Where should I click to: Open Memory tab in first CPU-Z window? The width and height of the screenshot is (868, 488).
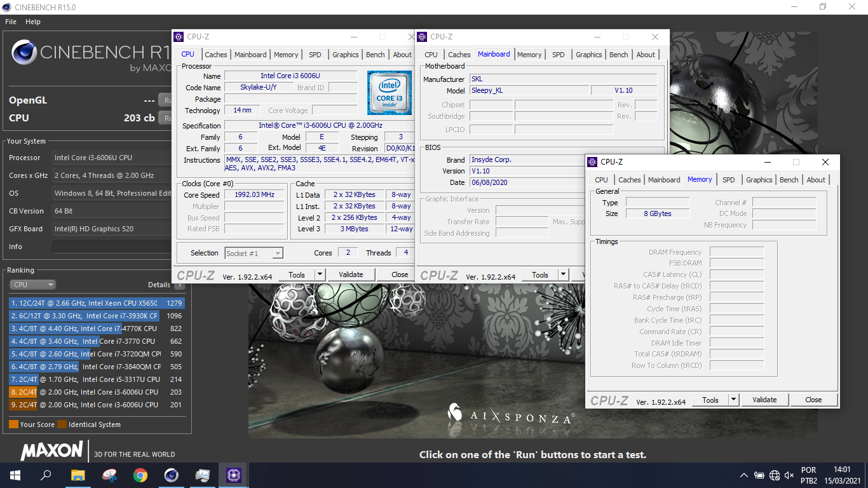coord(286,55)
